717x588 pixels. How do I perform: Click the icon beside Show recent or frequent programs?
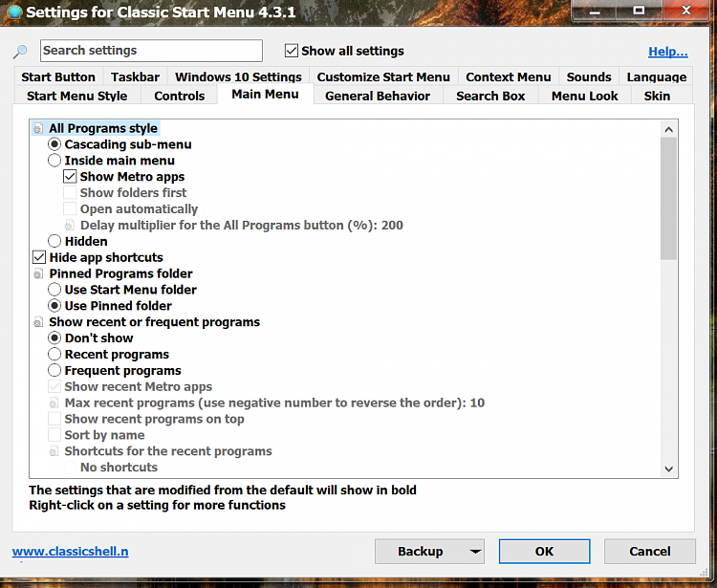click(38, 322)
